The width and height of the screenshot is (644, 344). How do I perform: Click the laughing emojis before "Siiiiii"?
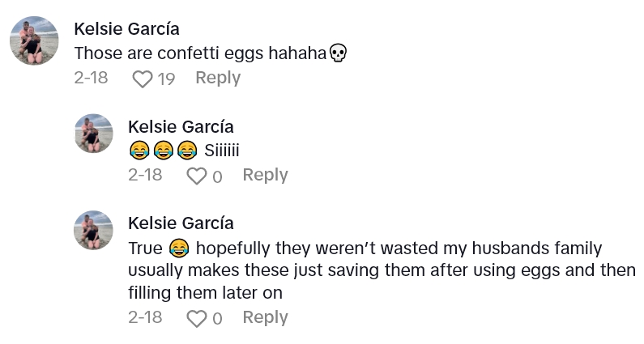163,151
